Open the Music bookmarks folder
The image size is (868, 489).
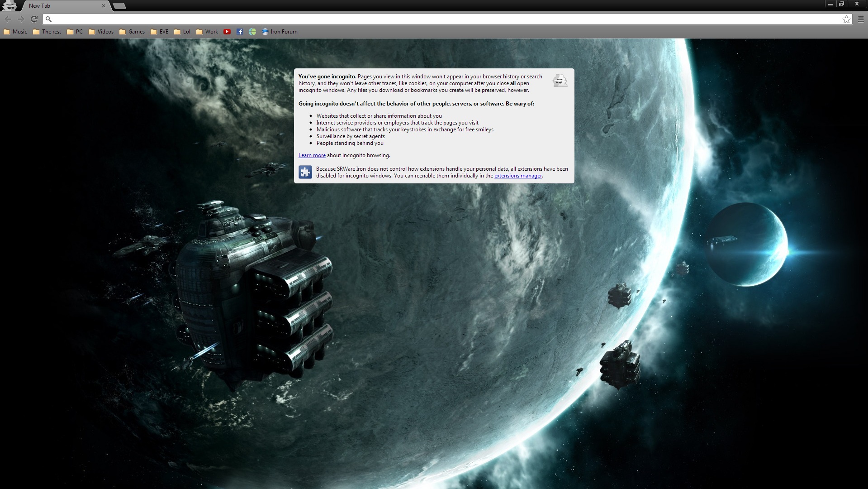coord(15,32)
